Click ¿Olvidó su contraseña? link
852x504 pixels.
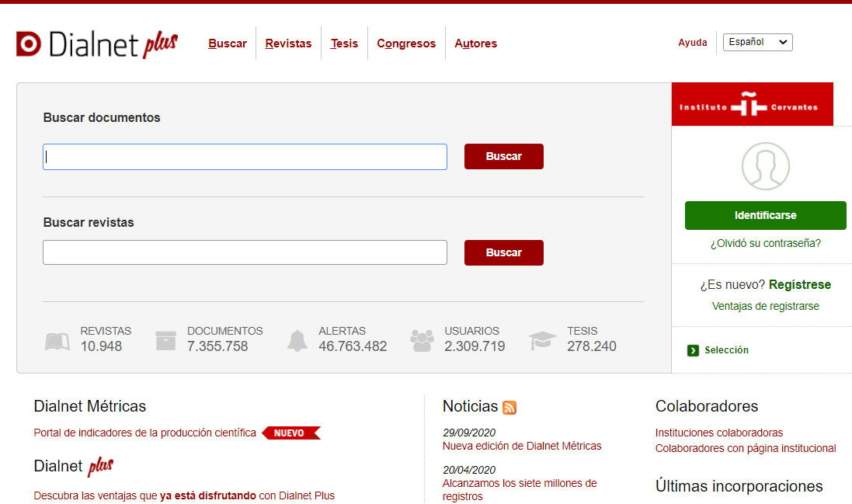[x=765, y=243]
